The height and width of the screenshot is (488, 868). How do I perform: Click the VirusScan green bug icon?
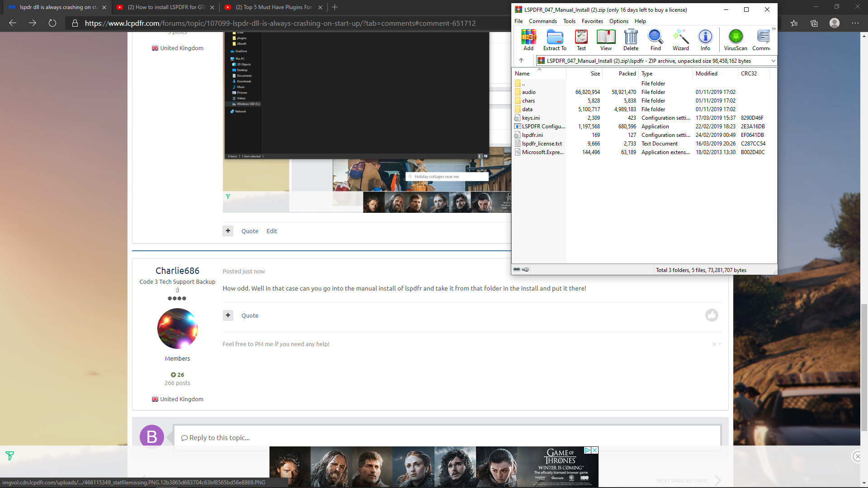tap(736, 39)
